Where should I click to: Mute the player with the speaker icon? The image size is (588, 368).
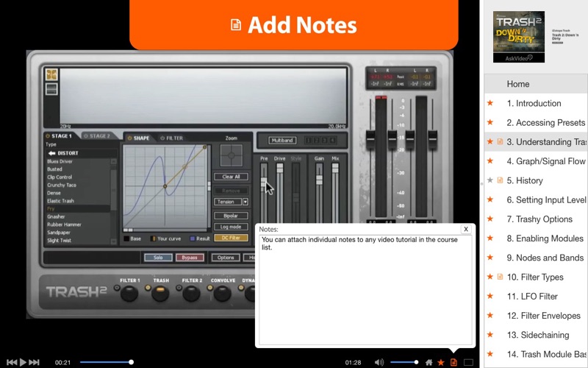[379, 362]
